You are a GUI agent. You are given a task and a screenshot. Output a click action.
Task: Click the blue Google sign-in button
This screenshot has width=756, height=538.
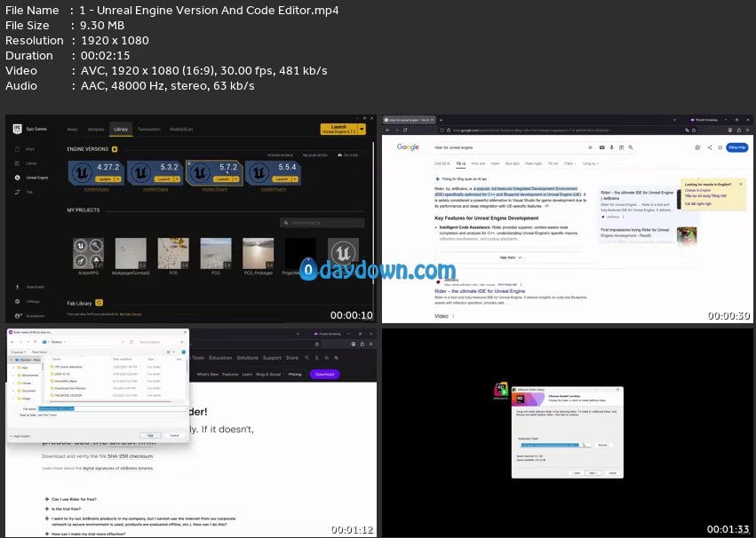(x=736, y=147)
